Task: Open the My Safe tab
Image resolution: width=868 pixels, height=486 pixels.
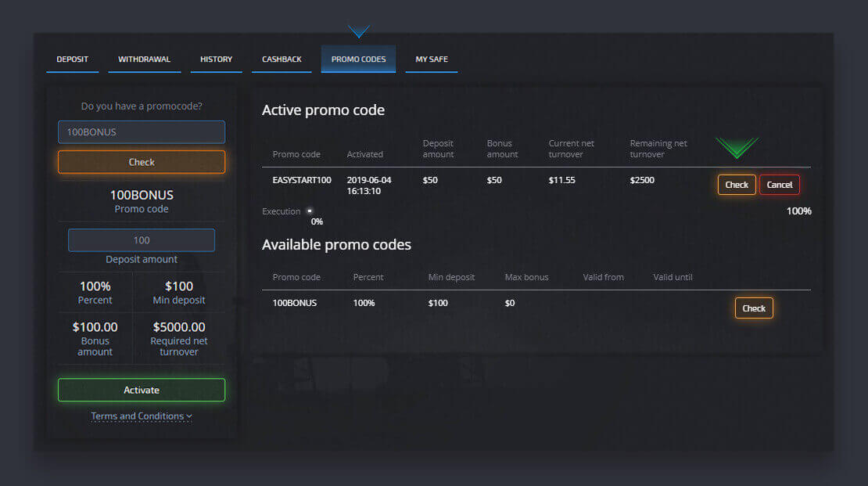Action: coord(432,59)
